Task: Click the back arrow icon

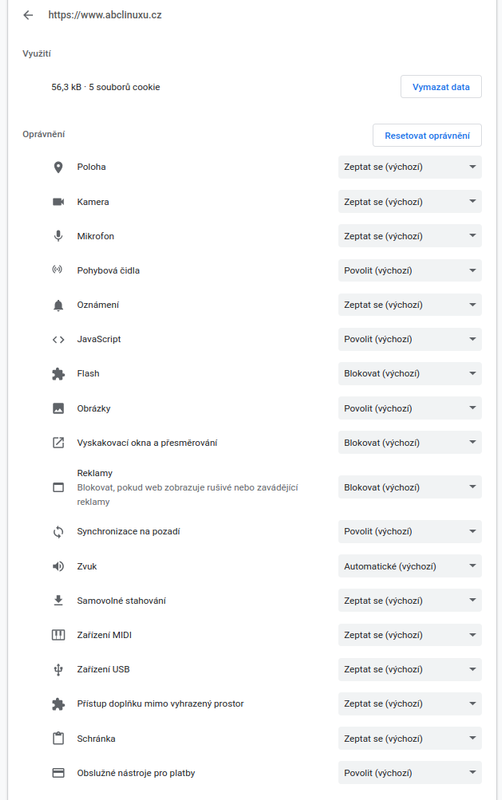Action: tap(28, 15)
